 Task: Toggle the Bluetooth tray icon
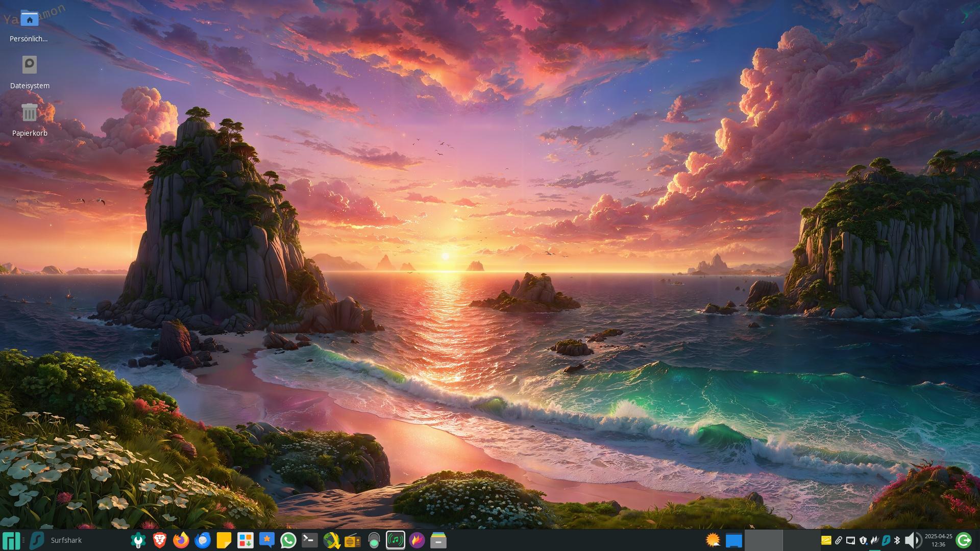coord(897,540)
